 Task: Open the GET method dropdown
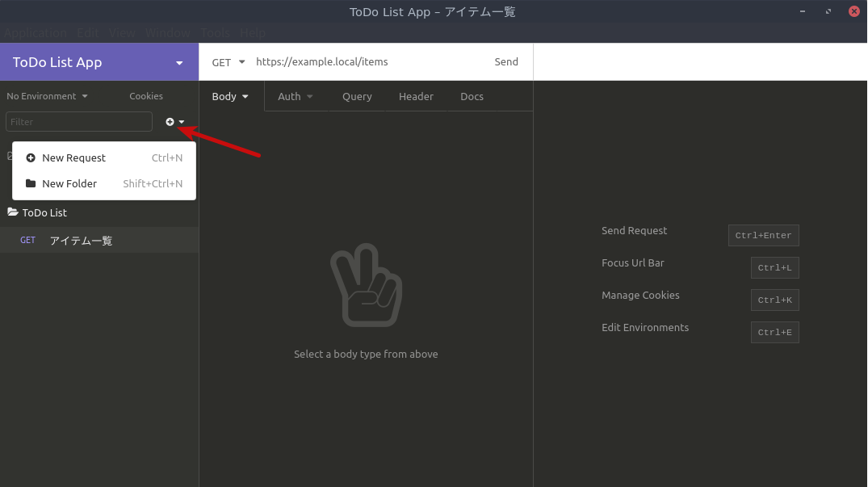tap(227, 61)
